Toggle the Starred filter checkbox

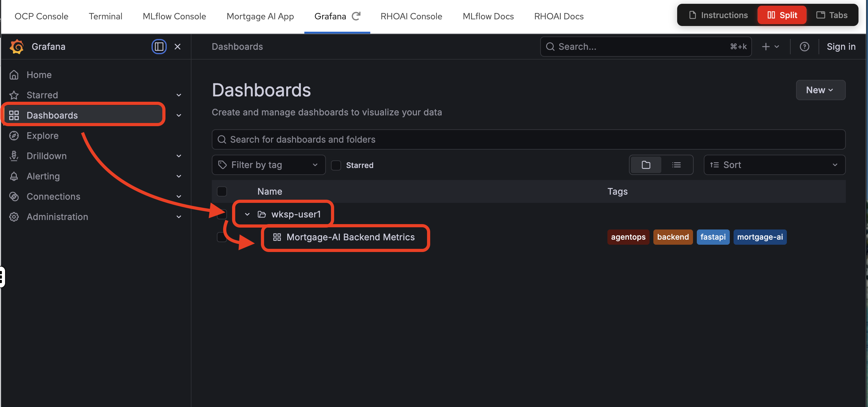point(336,165)
